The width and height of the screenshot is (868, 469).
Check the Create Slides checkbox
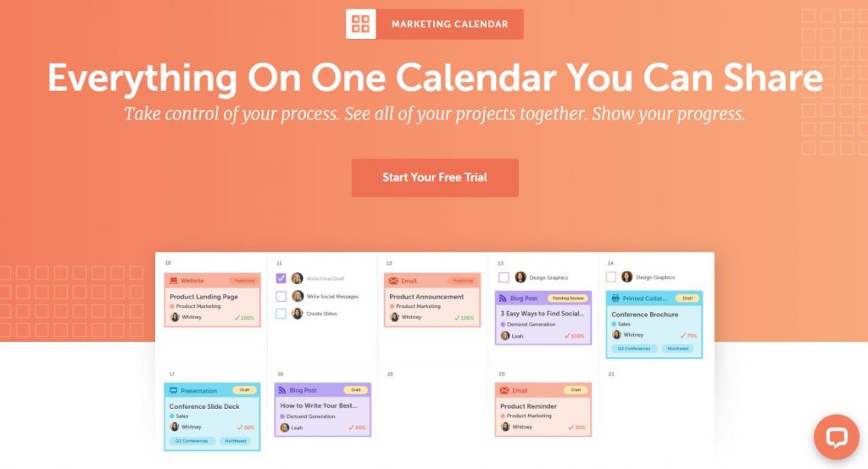click(281, 314)
